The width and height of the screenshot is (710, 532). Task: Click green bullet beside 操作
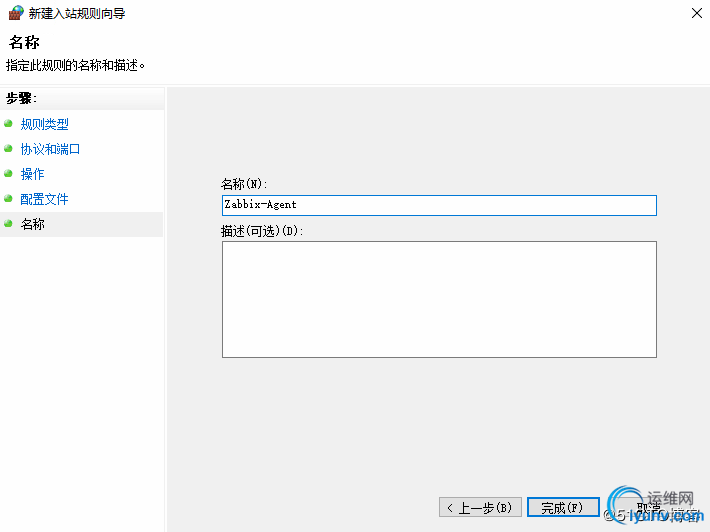pyautogui.click(x=8, y=174)
